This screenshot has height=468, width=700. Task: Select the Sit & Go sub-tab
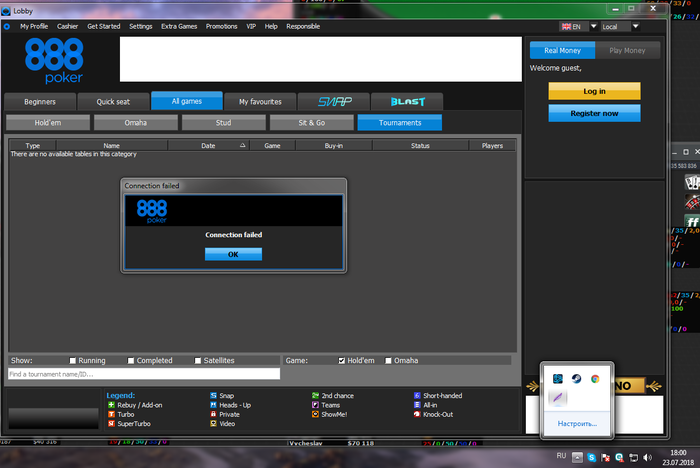312,122
